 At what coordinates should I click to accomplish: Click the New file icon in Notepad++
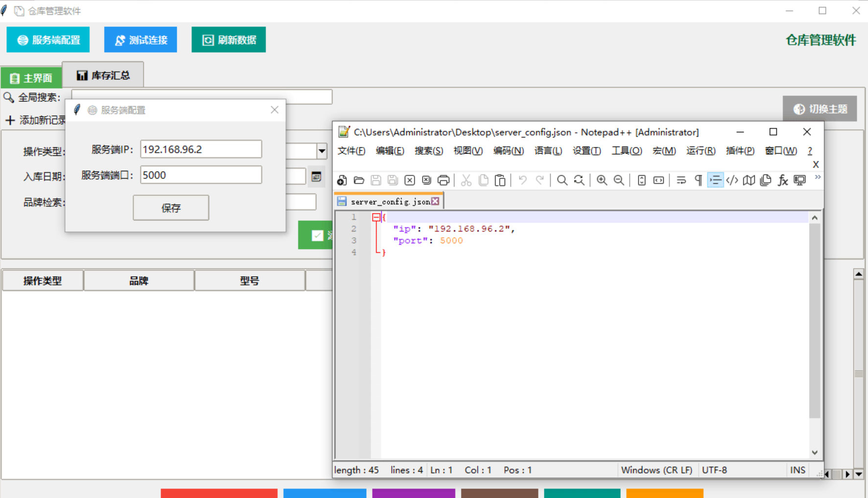tap(342, 180)
